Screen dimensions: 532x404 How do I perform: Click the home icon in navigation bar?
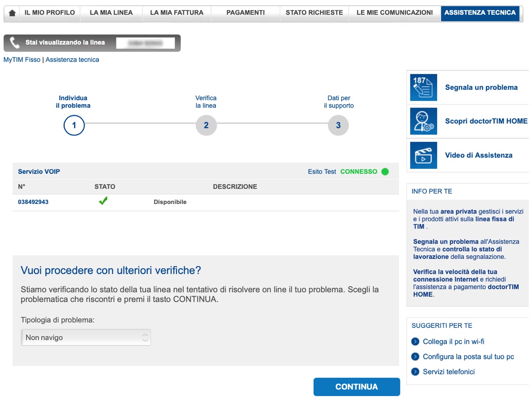click(x=12, y=13)
